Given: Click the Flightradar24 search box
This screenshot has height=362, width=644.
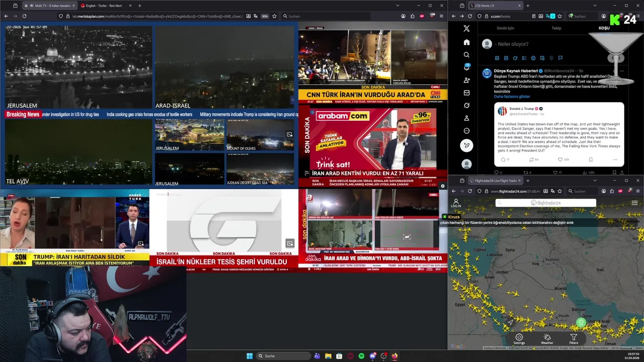Looking at the screenshot, I should (546, 203).
